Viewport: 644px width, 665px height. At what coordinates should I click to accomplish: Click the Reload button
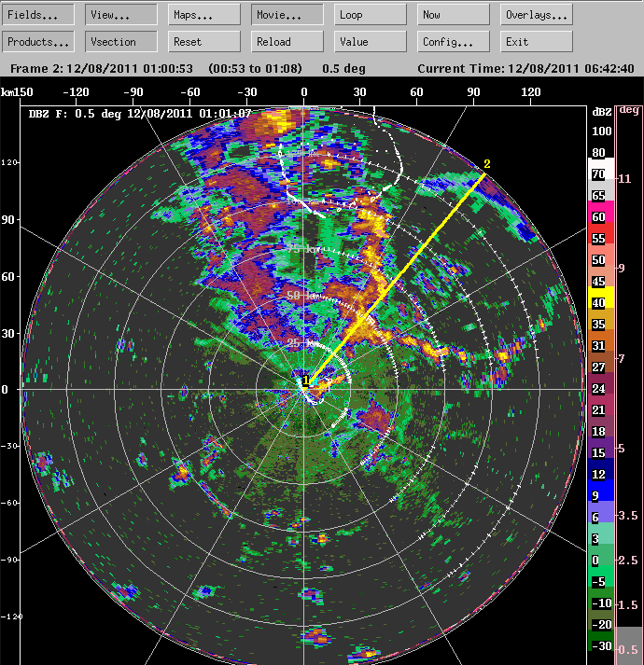[287, 42]
